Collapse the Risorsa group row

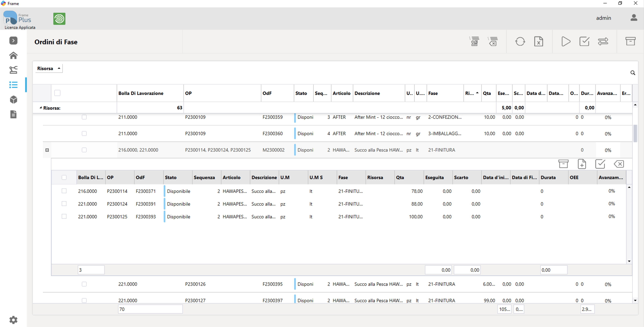(41, 108)
